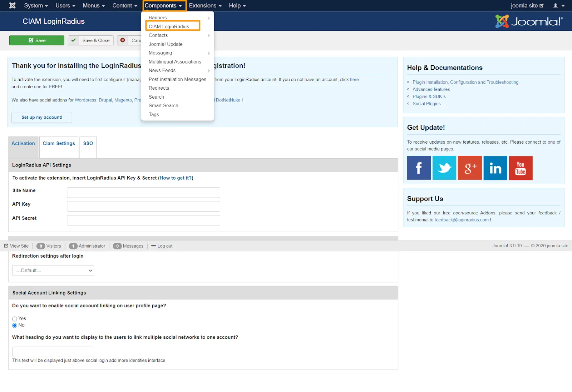Viewport: 572px width, 392px height.
Task: Click feedback@loginradius.com email link
Action: (462, 220)
